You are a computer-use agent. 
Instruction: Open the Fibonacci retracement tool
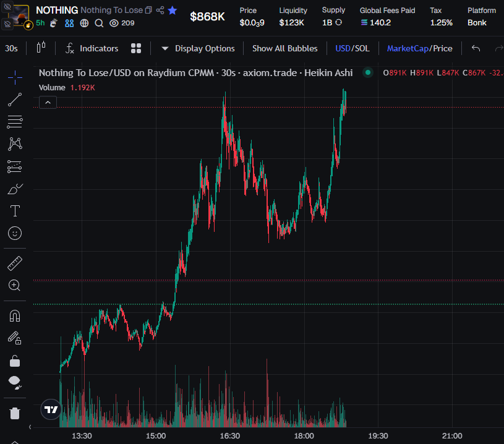click(15, 122)
